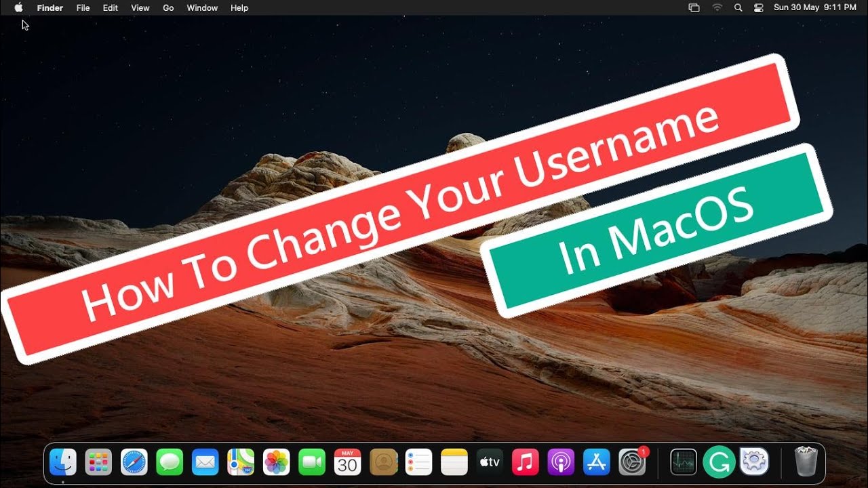Open Control Center from the menu bar
This screenshot has width=868, height=488.
tap(759, 7)
